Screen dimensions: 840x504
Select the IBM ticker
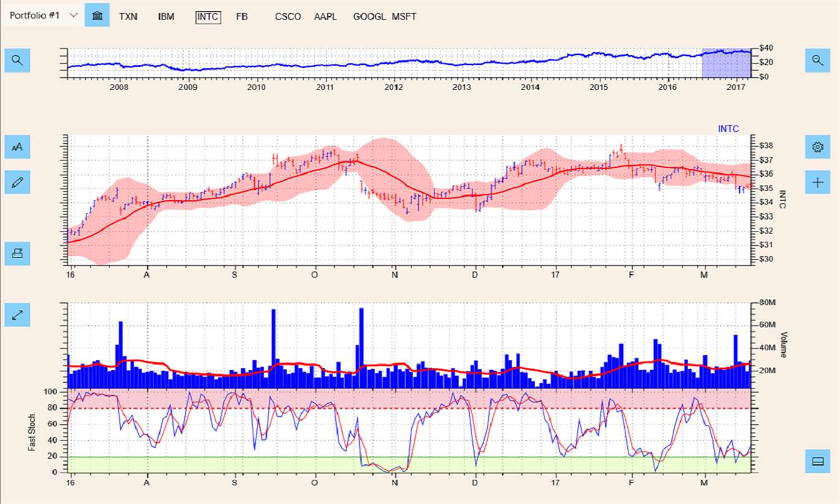click(x=166, y=17)
